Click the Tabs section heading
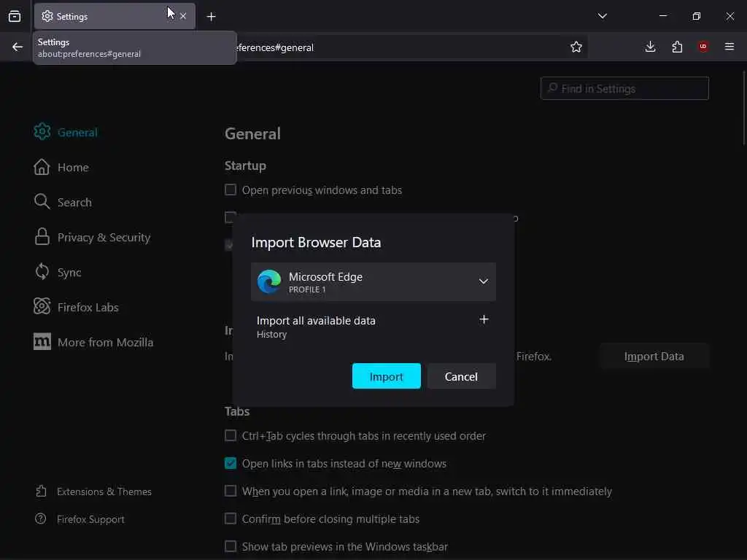This screenshot has width=747, height=560. 237,411
